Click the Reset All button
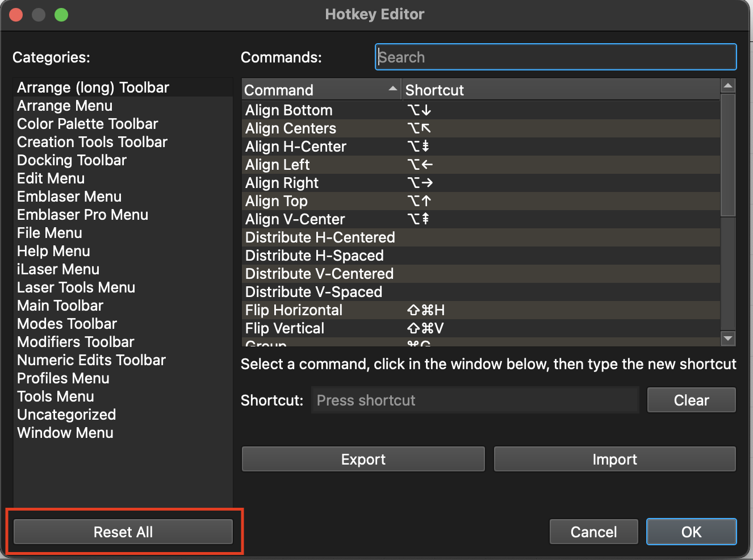The image size is (753, 560). tap(123, 532)
